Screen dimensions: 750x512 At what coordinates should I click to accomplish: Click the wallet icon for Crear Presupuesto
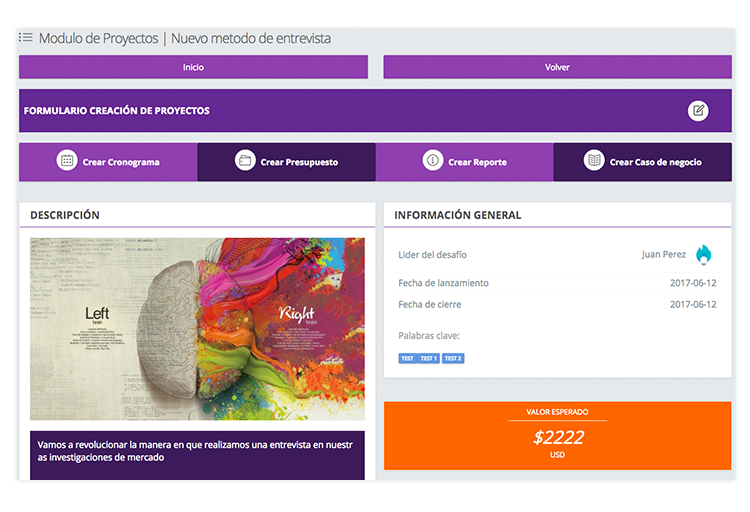click(x=245, y=161)
